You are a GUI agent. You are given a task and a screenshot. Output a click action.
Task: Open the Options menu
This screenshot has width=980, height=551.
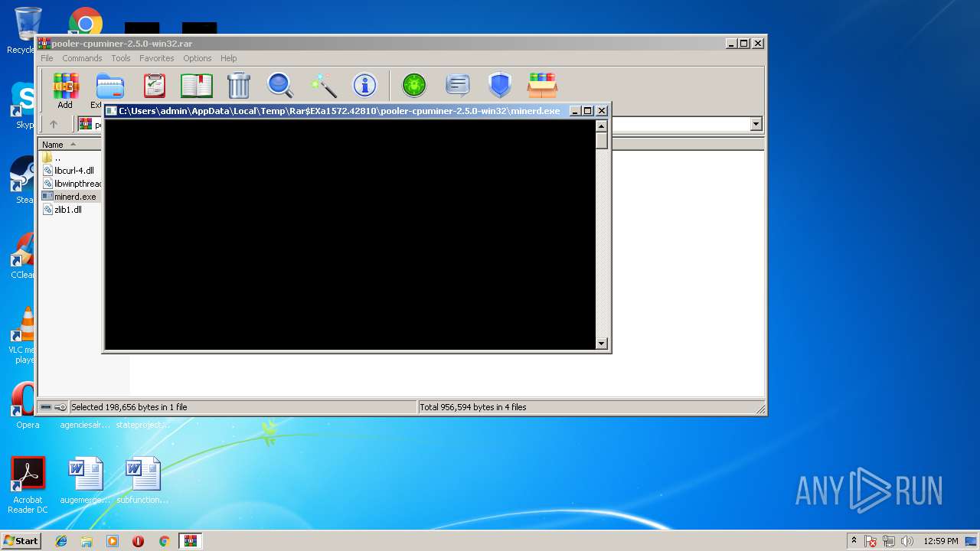[197, 58]
